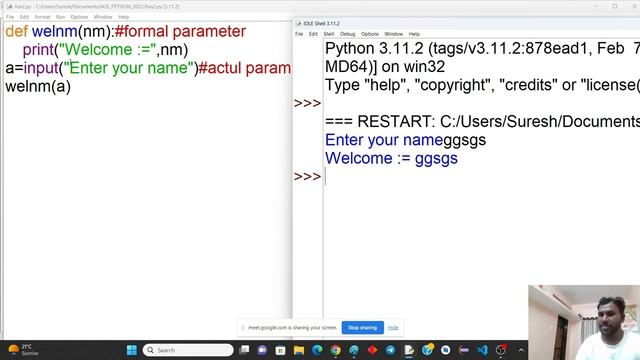
Task: Click the taskbar Search box
Action: pos(188,350)
